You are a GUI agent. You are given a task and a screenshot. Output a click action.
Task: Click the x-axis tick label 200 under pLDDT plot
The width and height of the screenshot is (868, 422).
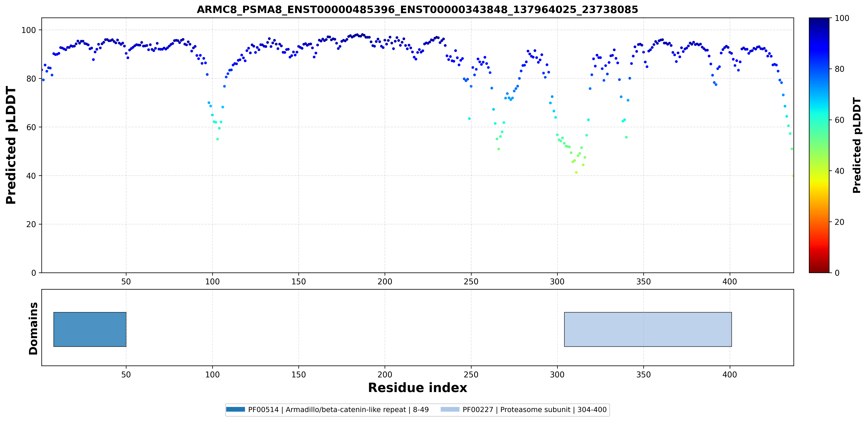(385, 282)
